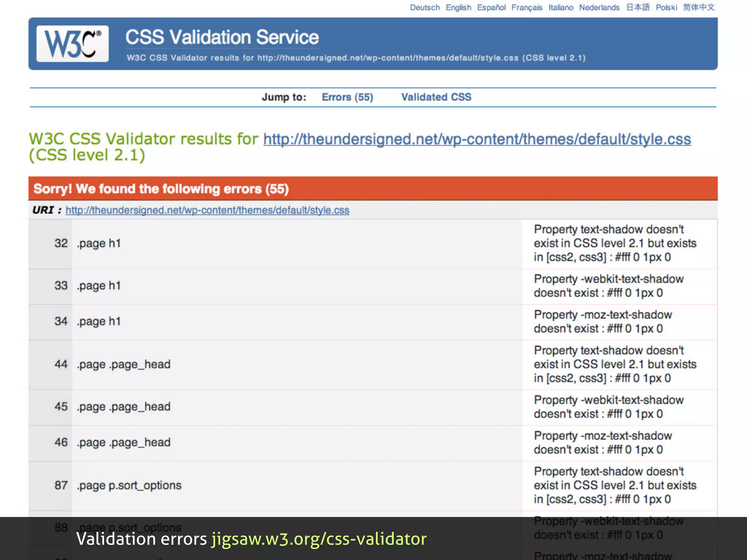Viewport: 747px width, 560px height.
Task: Click the CSS Validation Service title
Action: pyautogui.click(x=222, y=37)
